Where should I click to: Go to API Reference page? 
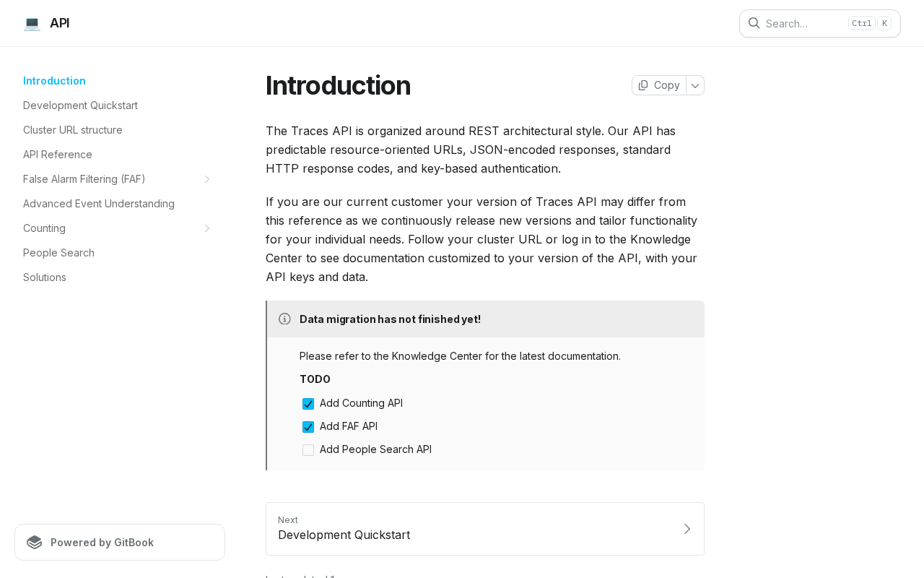58,155
